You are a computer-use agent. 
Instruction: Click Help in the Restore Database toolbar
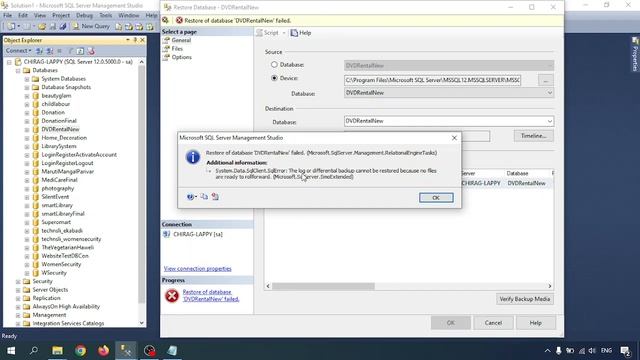click(x=301, y=33)
